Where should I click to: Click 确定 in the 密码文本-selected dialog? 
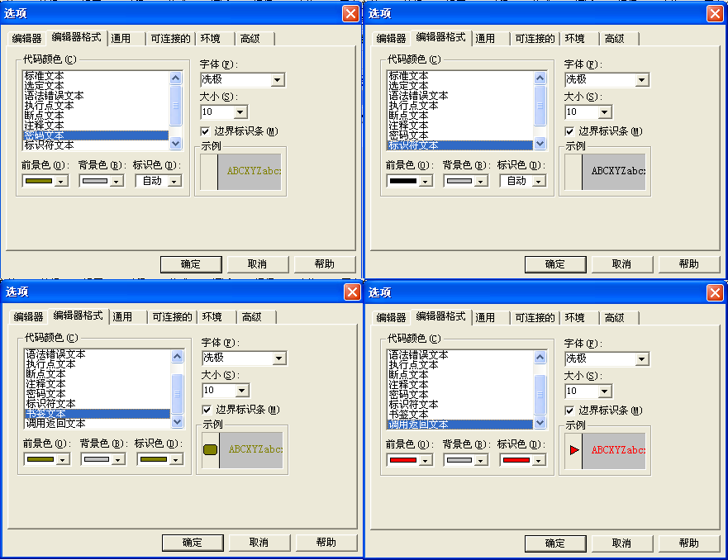tap(191, 264)
